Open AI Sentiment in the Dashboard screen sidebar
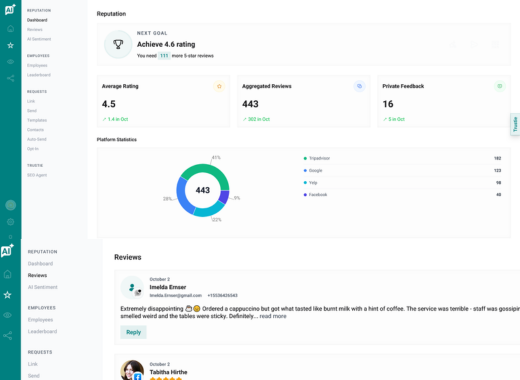 (39, 39)
